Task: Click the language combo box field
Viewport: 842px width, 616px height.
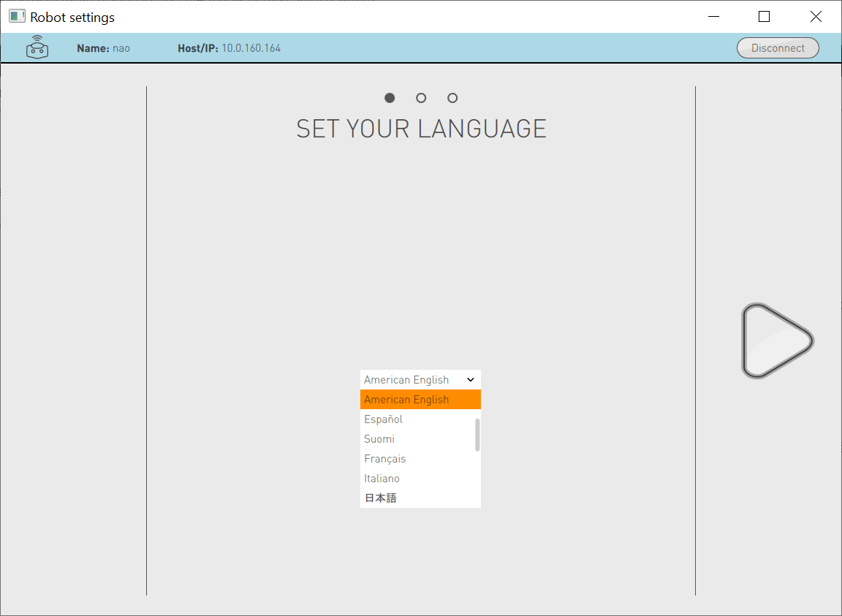Action: tap(411, 380)
